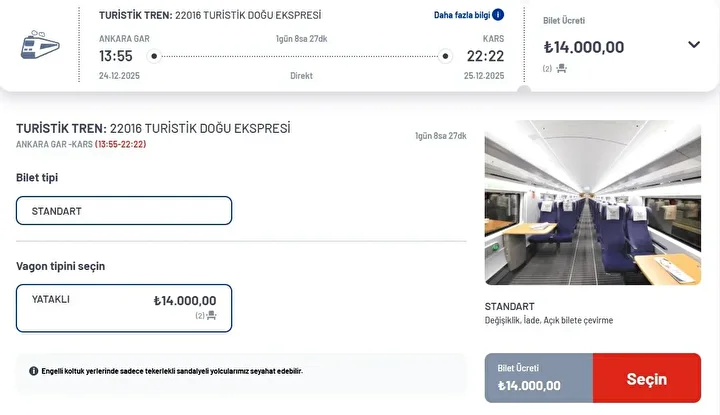Select the STANDART ticket type option
Screen dimensions: 720x415
124,211
